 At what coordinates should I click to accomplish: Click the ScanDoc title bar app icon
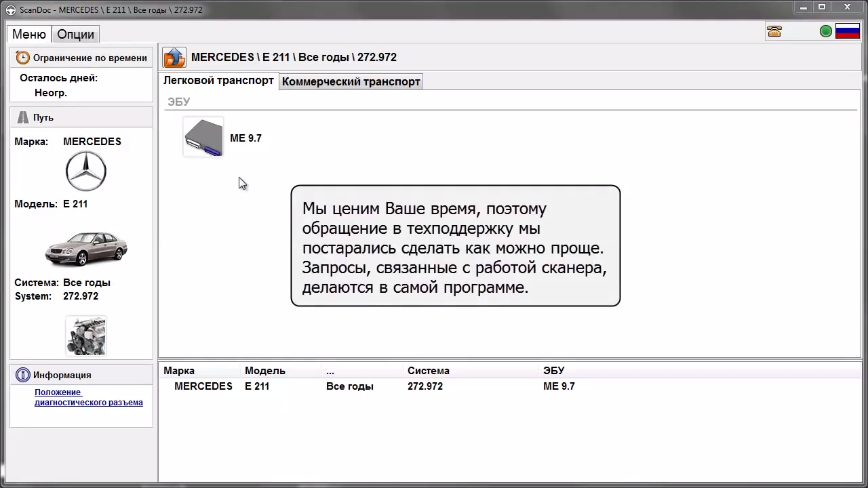pyautogui.click(x=12, y=9)
